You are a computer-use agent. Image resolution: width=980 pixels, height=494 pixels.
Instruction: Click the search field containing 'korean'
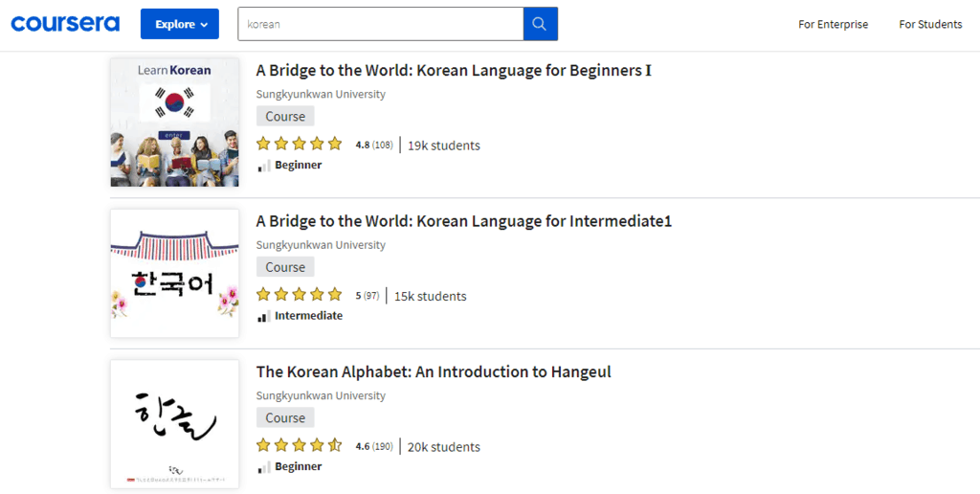coord(380,24)
